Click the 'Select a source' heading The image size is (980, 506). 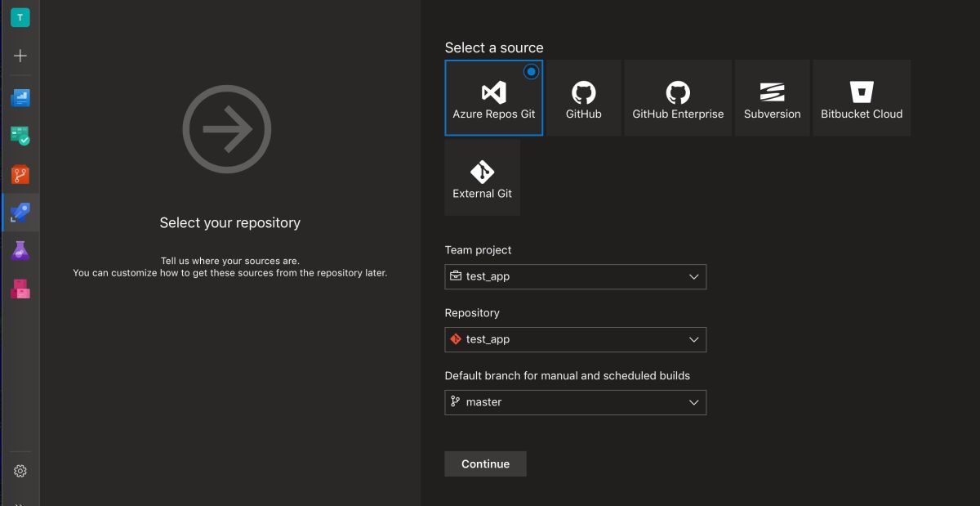(494, 47)
